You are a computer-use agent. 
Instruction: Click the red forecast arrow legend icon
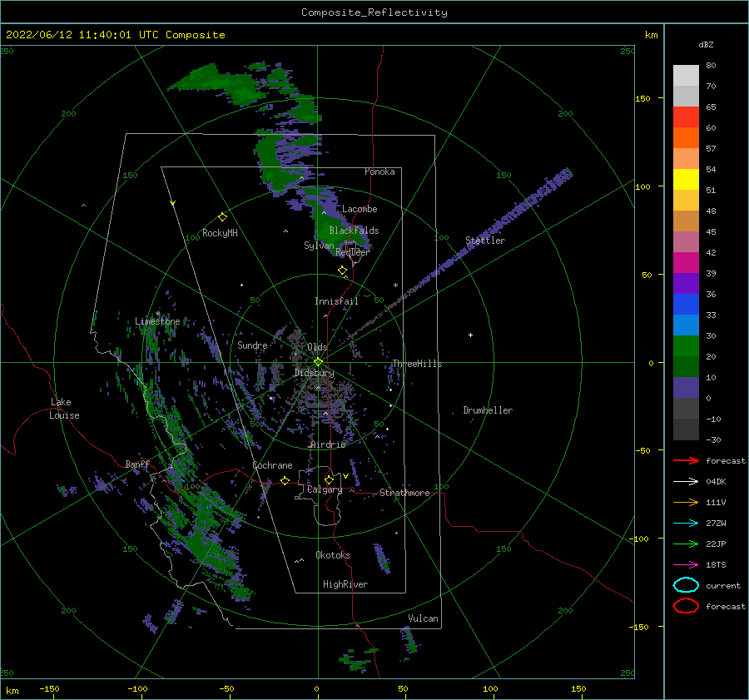686,460
